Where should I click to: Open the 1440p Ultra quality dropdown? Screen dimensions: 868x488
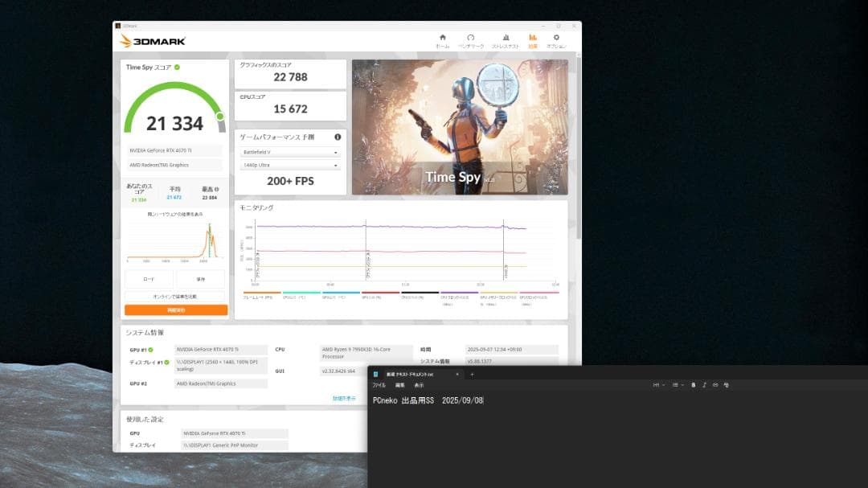pyautogui.click(x=289, y=165)
